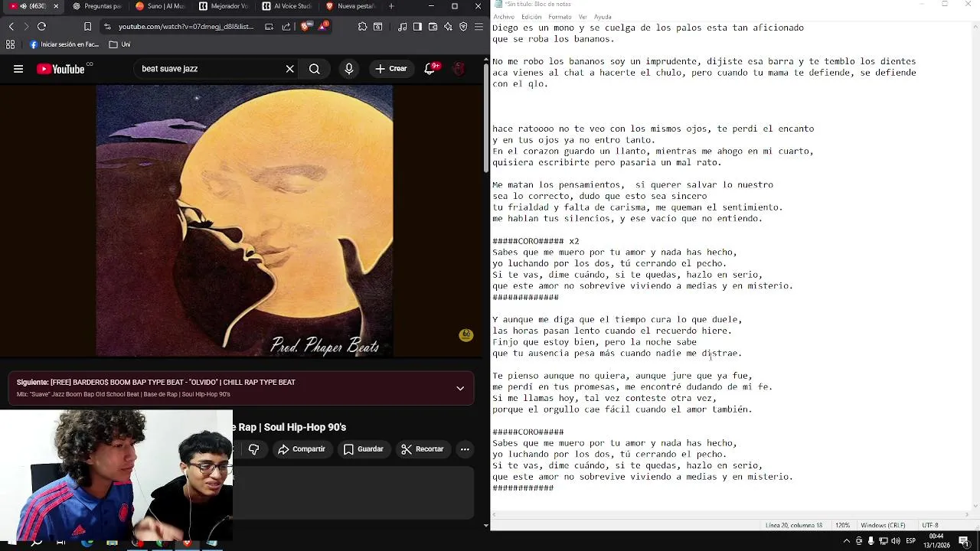Open the system volume icon
The width and height of the screenshot is (980, 551).
pyautogui.click(x=894, y=541)
